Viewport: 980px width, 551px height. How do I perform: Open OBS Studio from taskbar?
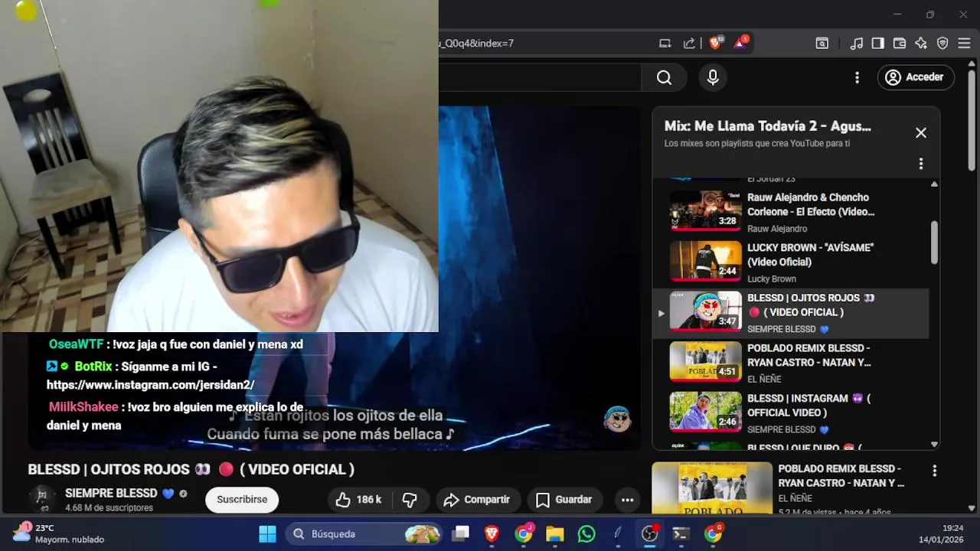pyautogui.click(x=649, y=533)
